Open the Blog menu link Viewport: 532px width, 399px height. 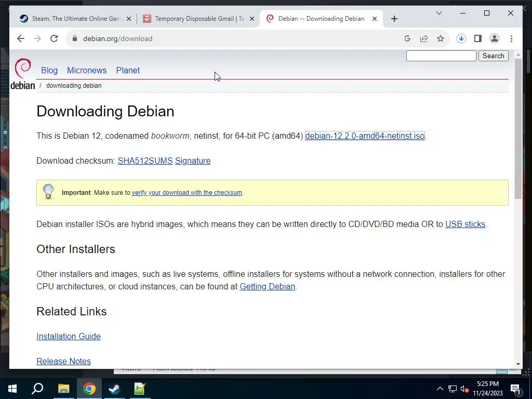coord(49,70)
